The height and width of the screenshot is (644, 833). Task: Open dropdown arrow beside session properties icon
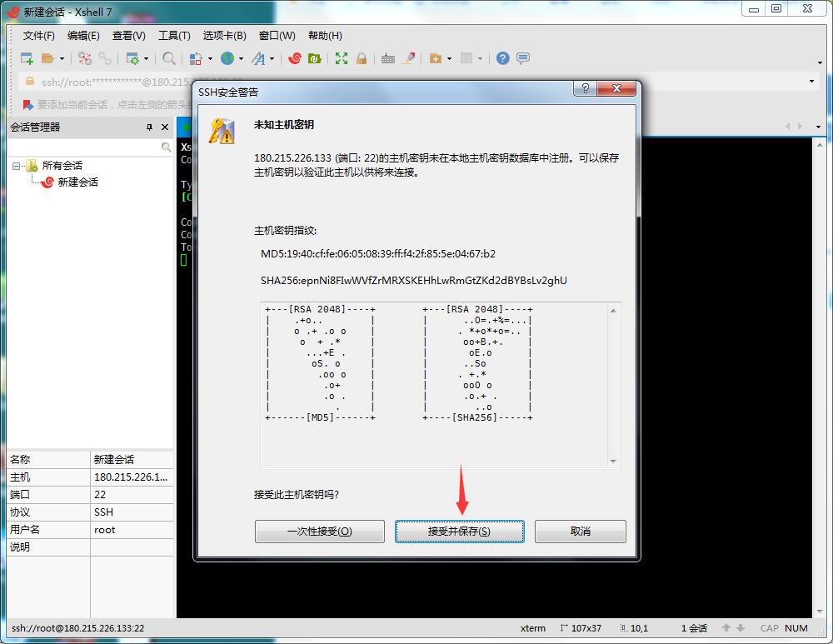click(x=146, y=58)
